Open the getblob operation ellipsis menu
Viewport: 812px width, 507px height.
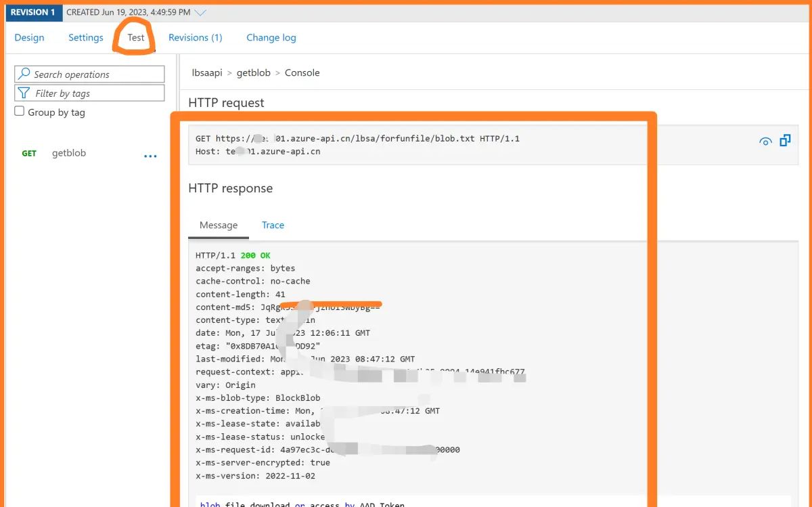[150, 156]
